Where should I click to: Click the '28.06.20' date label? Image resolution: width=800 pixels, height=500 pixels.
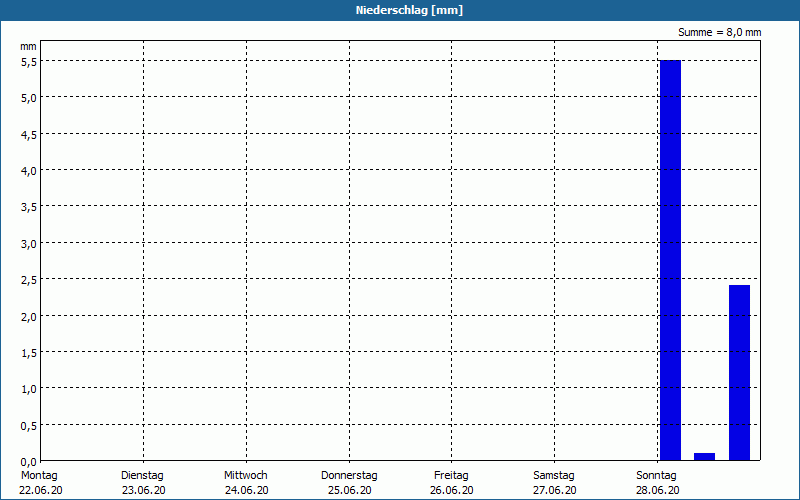coord(658,490)
